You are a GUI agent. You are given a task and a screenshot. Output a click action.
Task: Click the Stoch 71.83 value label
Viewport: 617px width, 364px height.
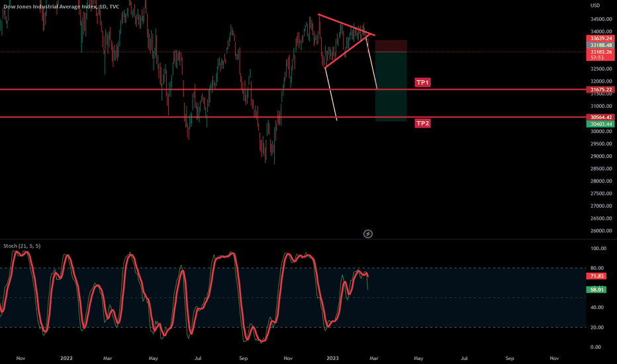click(x=596, y=276)
